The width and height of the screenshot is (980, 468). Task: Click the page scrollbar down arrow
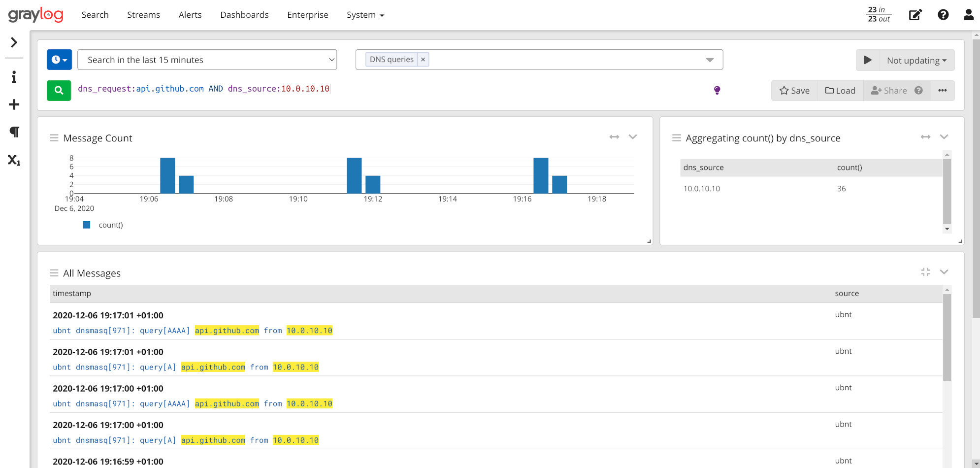976,464
